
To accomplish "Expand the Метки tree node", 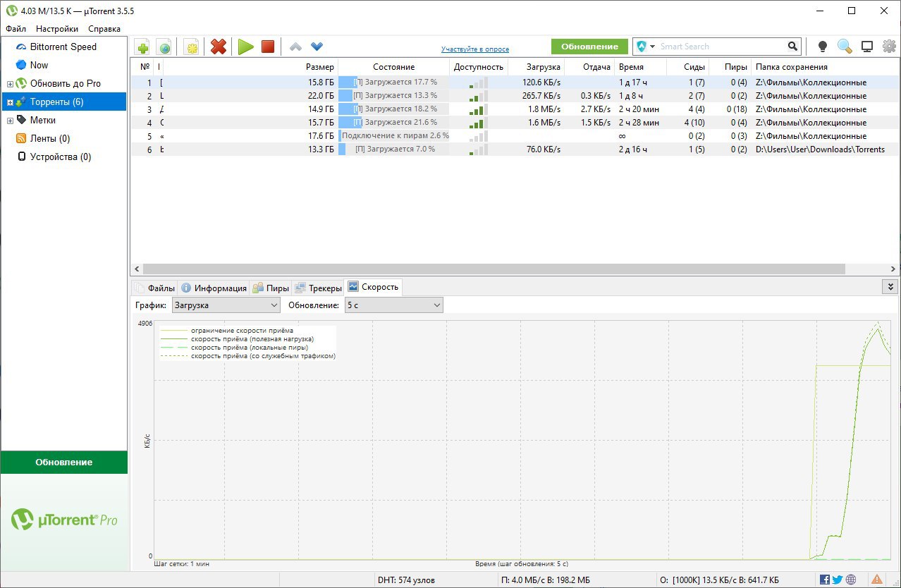I will (10, 121).
